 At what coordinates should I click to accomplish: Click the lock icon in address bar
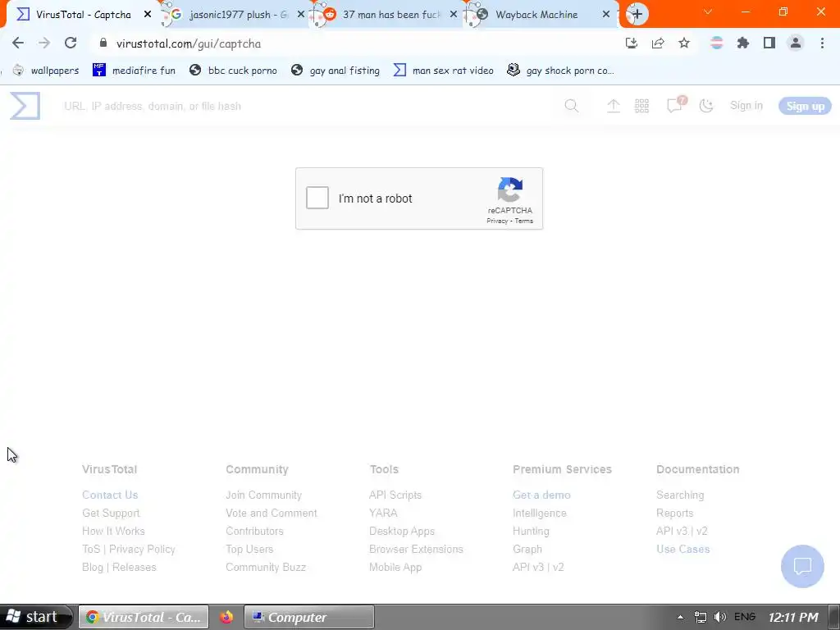click(103, 43)
